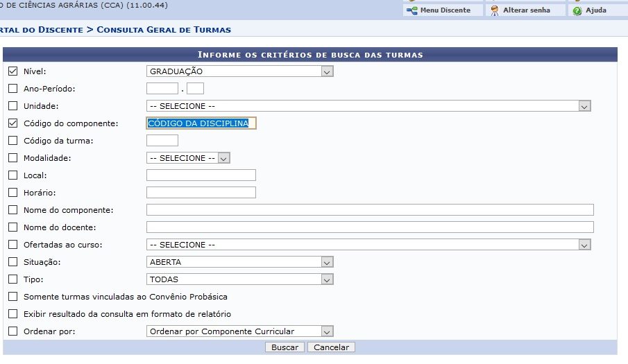The height and width of the screenshot is (364, 628).
Task: Click the Cancelar button
Action: point(331,347)
